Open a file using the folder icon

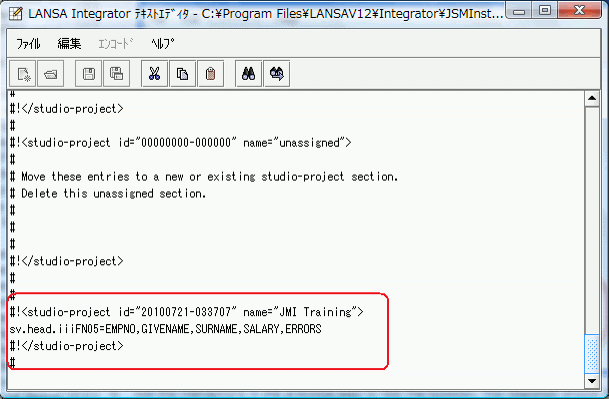[50, 73]
